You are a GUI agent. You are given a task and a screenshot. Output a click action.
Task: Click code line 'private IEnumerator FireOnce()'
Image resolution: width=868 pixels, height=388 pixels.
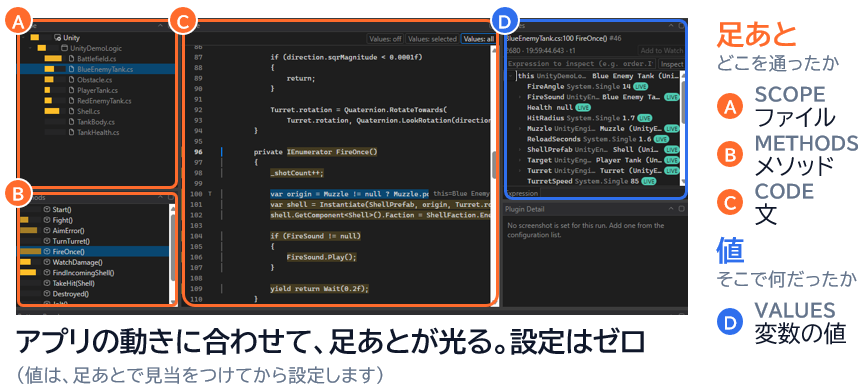pyautogui.click(x=316, y=152)
